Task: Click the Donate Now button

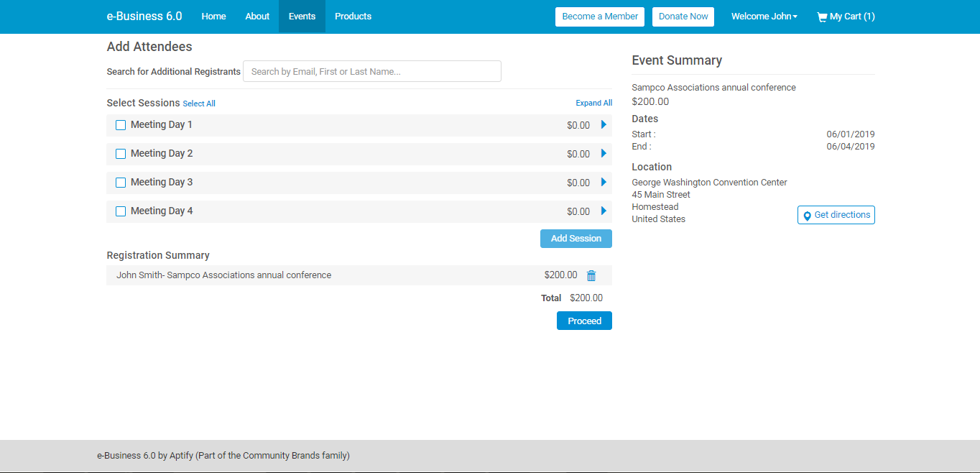Action: (683, 16)
